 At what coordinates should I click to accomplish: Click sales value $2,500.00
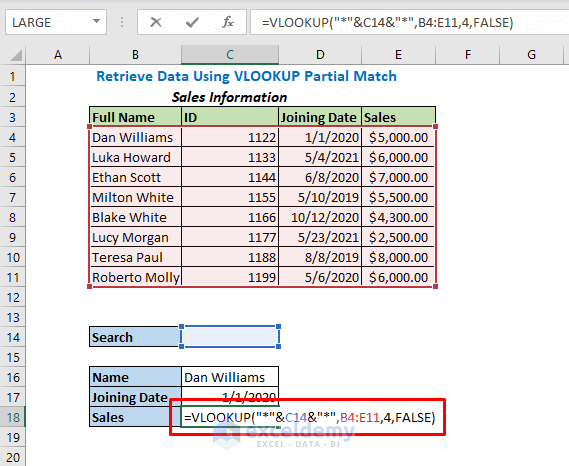pyautogui.click(x=398, y=237)
